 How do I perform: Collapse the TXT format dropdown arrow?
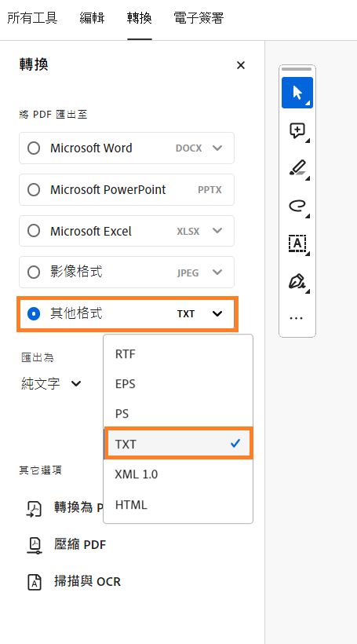pos(217,314)
